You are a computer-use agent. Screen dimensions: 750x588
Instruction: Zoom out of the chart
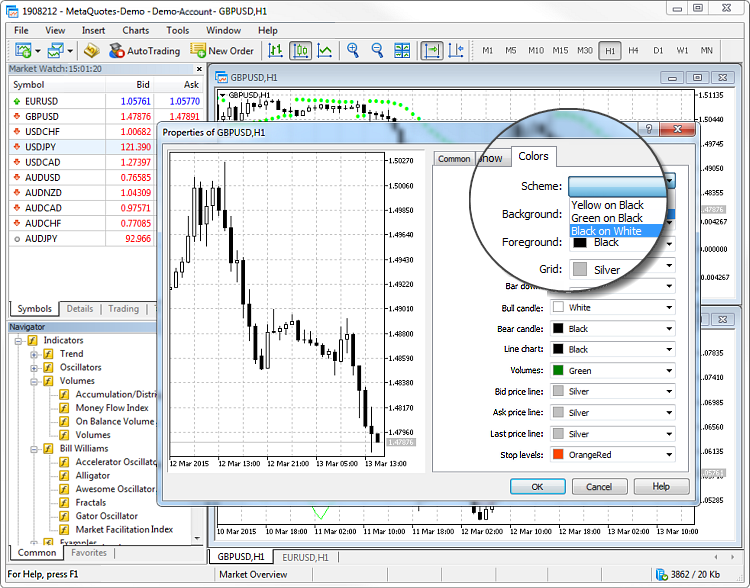(377, 50)
